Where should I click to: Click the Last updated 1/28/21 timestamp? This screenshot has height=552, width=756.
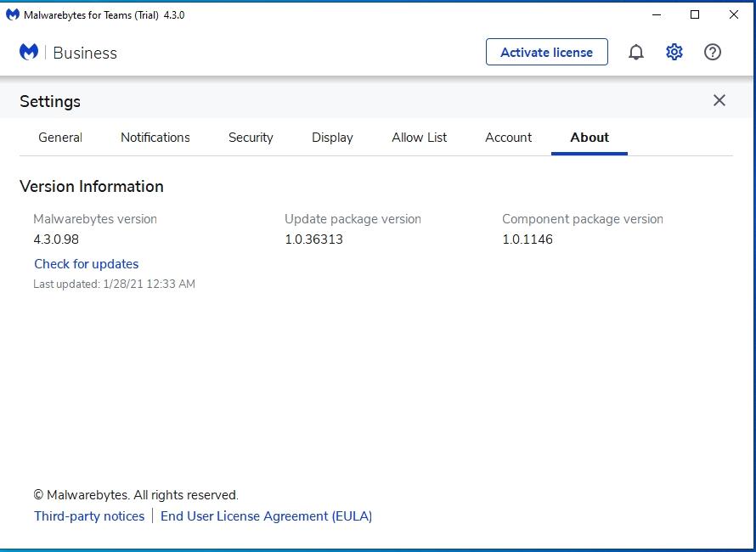pyautogui.click(x=115, y=284)
